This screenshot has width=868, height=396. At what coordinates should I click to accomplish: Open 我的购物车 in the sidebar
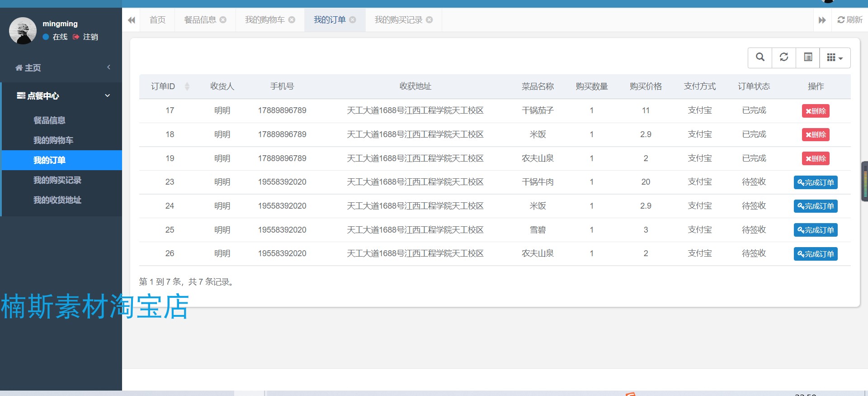pyautogui.click(x=53, y=140)
